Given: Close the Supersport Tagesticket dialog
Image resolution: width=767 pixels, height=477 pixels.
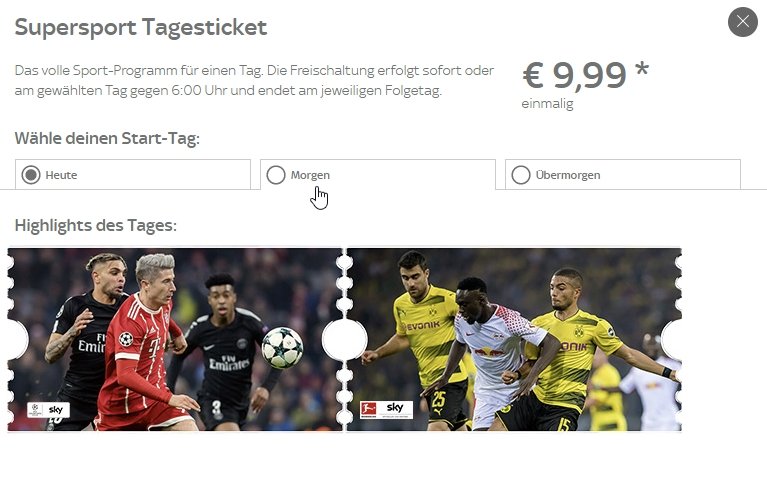Looking at the screenshot, I should pos(743,22).
